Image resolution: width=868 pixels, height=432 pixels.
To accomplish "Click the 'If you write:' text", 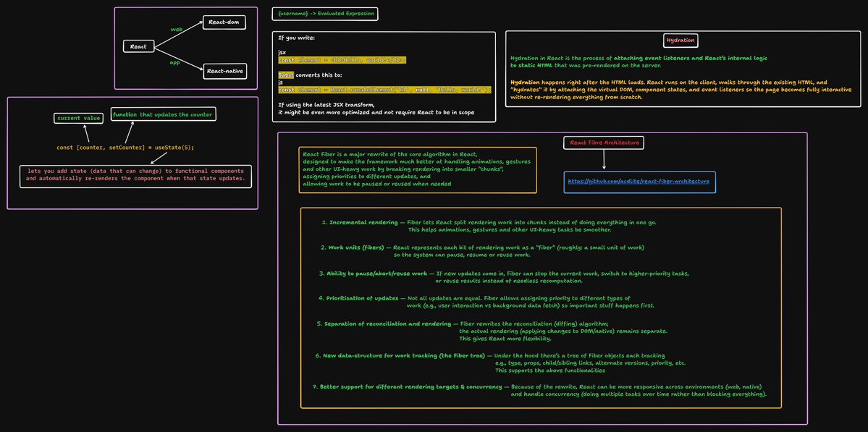I will (296, 38).
